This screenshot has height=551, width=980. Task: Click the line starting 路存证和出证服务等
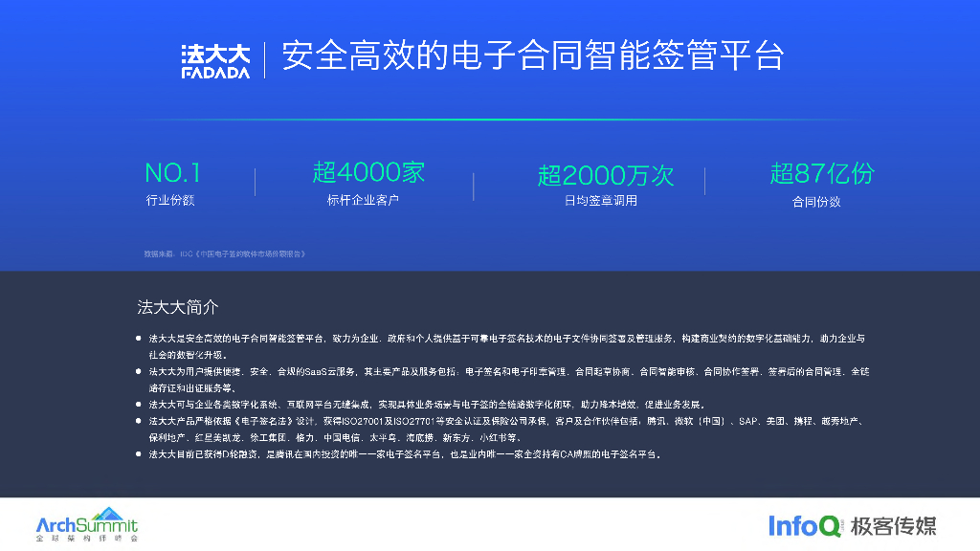pos(192,388)
